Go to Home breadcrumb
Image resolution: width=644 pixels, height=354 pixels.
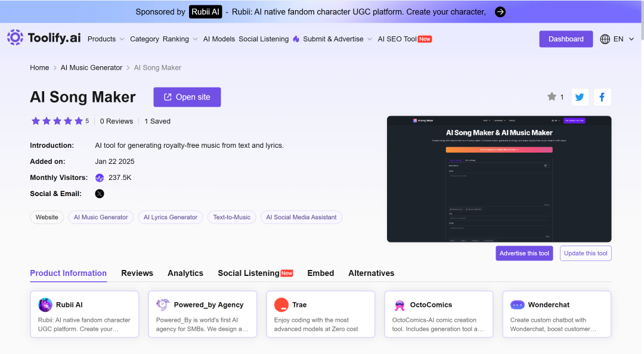click(39, 68)
